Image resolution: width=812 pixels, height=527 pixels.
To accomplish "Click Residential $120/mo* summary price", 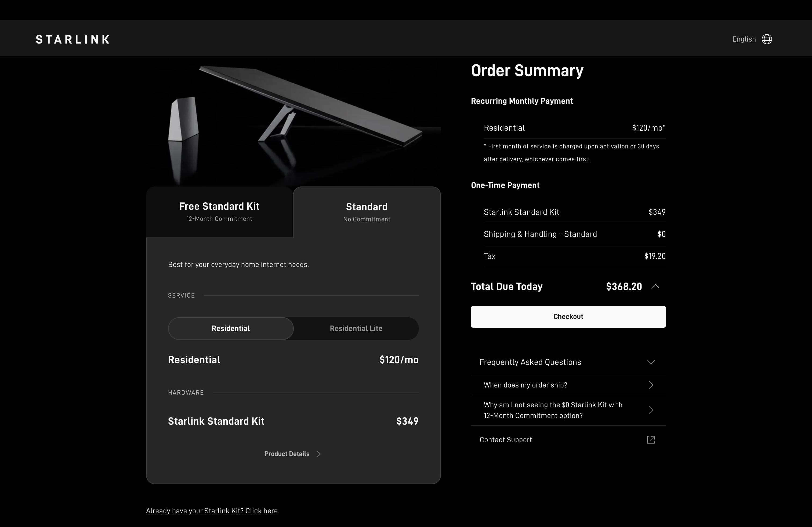I will 648,128.
